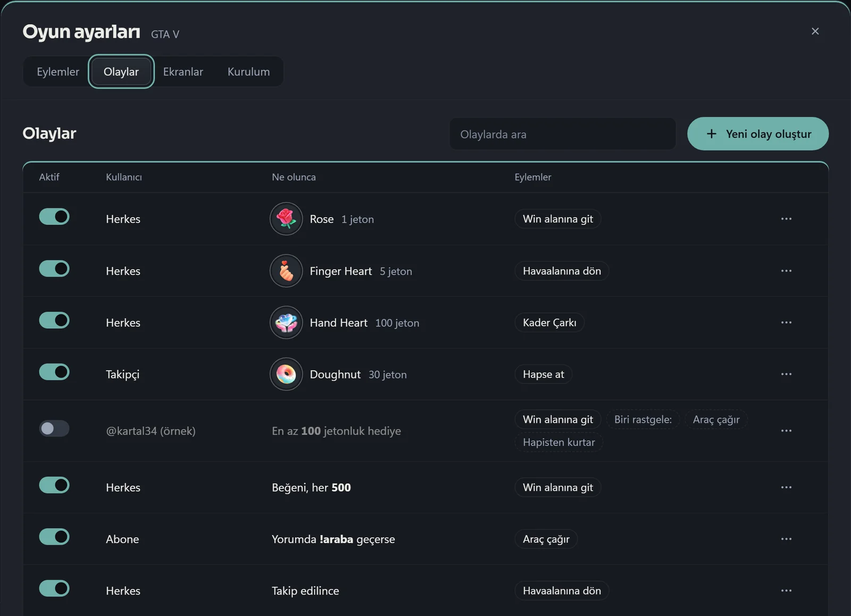Click the Doughnut gift icon
The width and height of the screenshot is (851, 616).
coord(286,374)
